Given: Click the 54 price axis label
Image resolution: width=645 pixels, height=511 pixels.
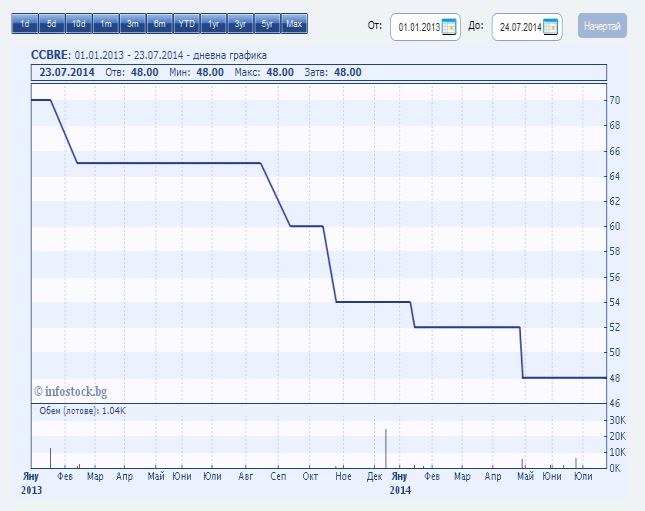Looking at the screenshot, I should click(x=615, y=302).
